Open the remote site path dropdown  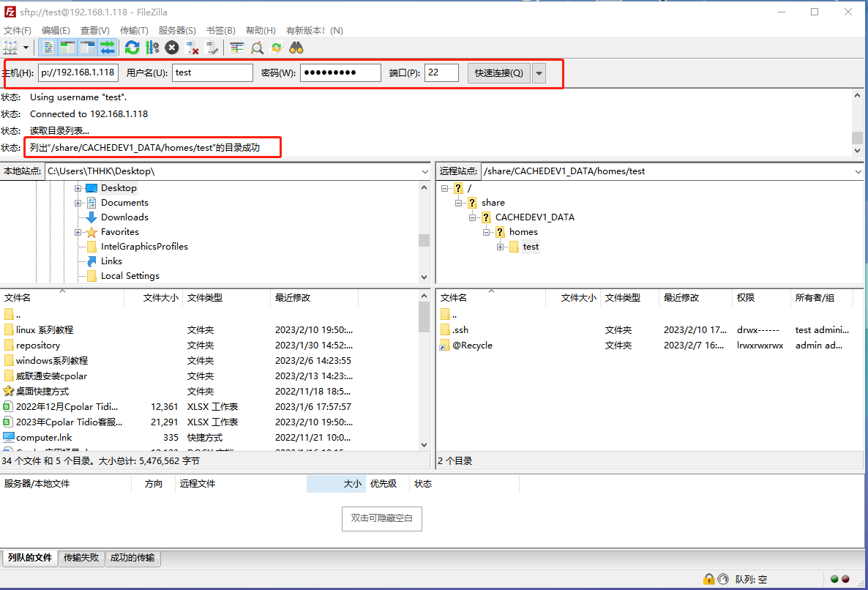click(858, 171)
